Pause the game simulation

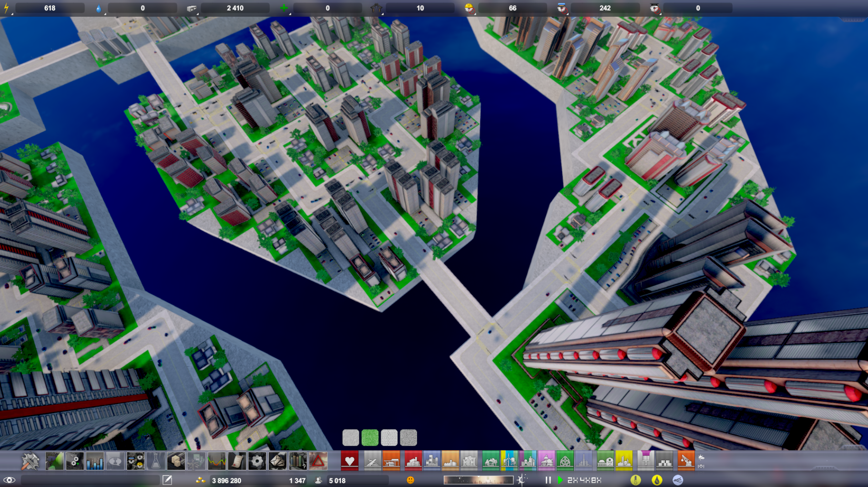point(548,480)
